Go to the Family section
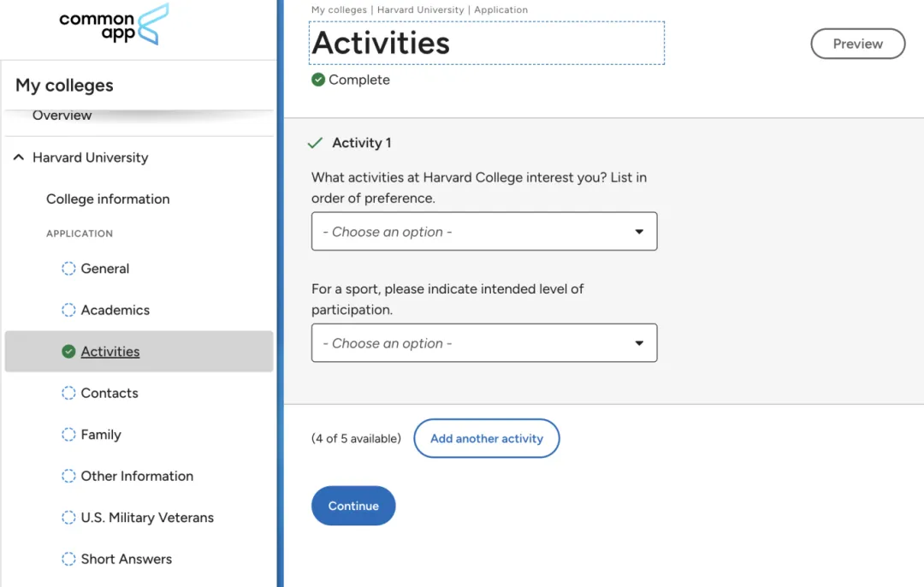The width and height of the screenshot is (924, 587). (101, 435)
